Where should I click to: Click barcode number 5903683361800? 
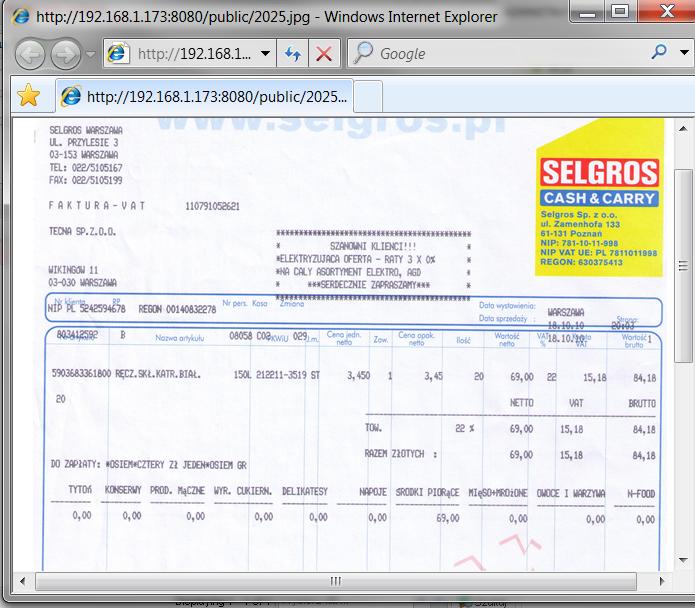pos(82,373)
